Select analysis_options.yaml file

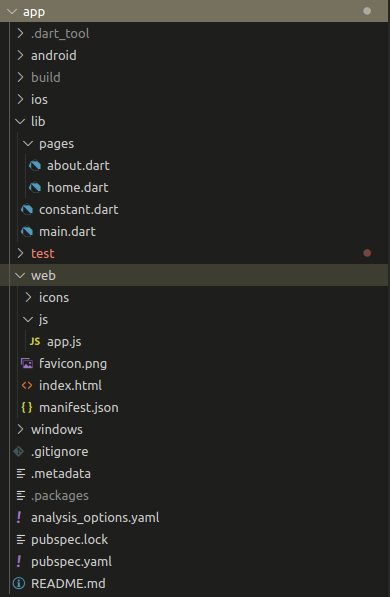[x=195, y=517]
